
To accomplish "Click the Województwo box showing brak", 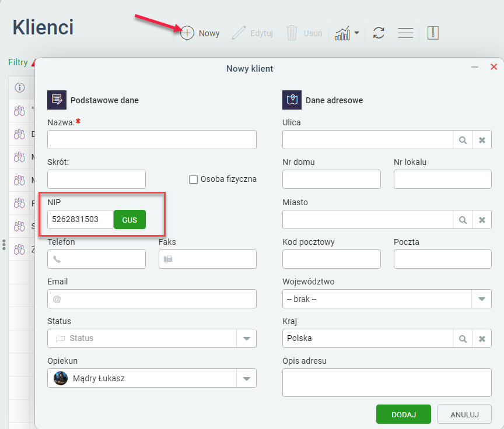I will pyautogui.click(x=377, y=299).
